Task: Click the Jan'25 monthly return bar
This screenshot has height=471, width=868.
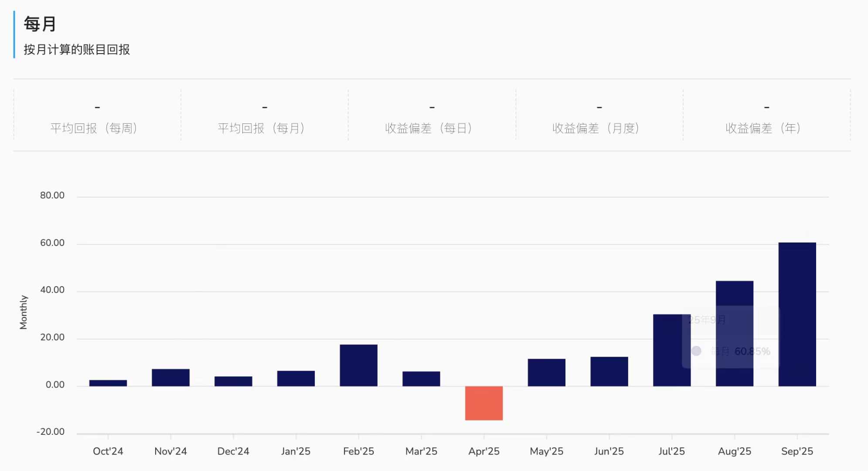Action: tap(296, 378)
